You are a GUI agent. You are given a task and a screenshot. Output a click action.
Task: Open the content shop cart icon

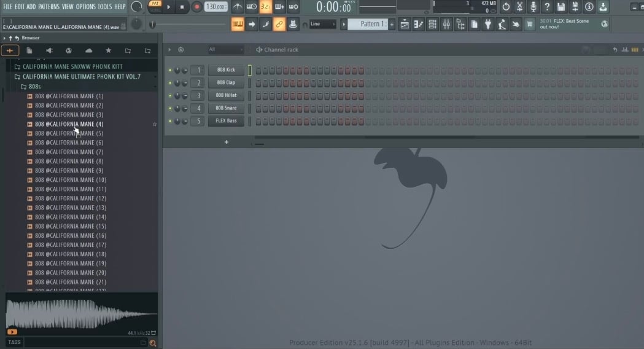click(x=530, y=24)
